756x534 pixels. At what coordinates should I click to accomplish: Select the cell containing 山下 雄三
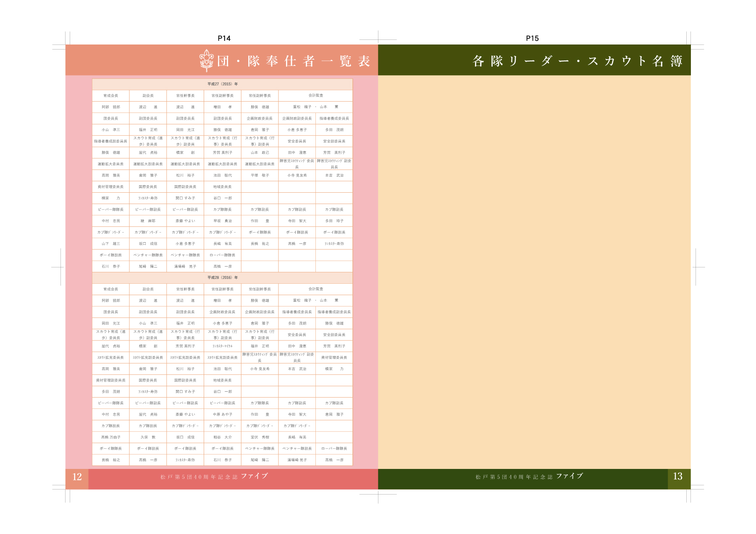pyautogui.click(x=110, y=243)
